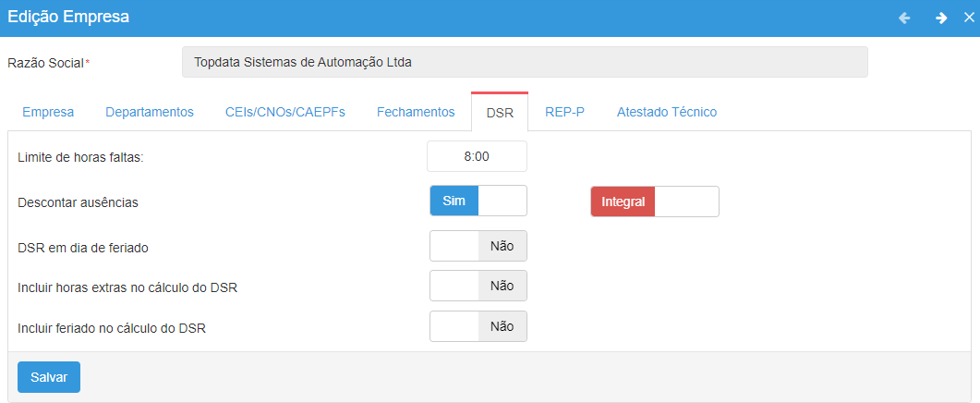The image size is (980, 403).
Task: Click the Edição Empresa header title
Action: point(68,17)
